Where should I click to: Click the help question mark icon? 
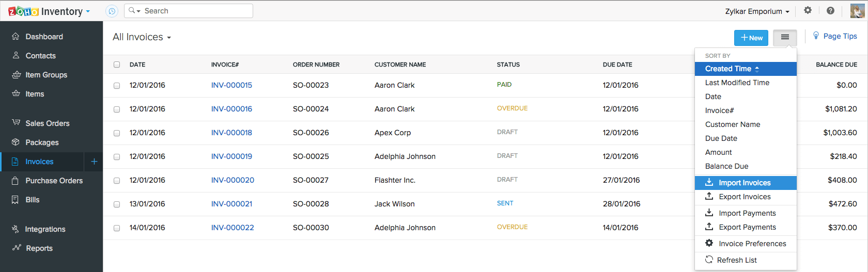pos(830,10)
